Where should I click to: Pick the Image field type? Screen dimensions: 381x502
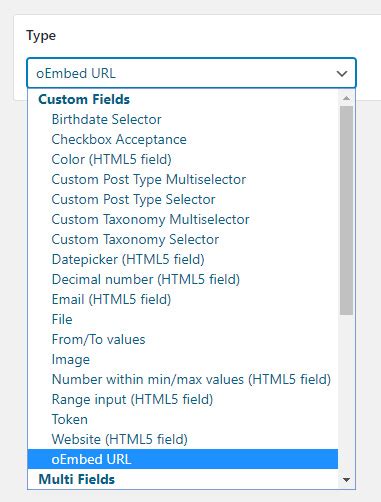click(x=183, y=359)
